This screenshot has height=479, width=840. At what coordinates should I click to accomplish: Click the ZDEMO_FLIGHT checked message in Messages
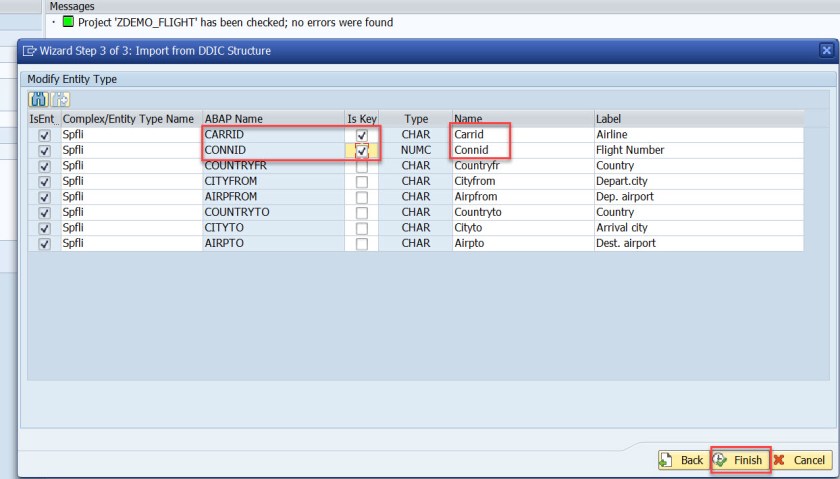pyautogui.click(x=236, y=23)
